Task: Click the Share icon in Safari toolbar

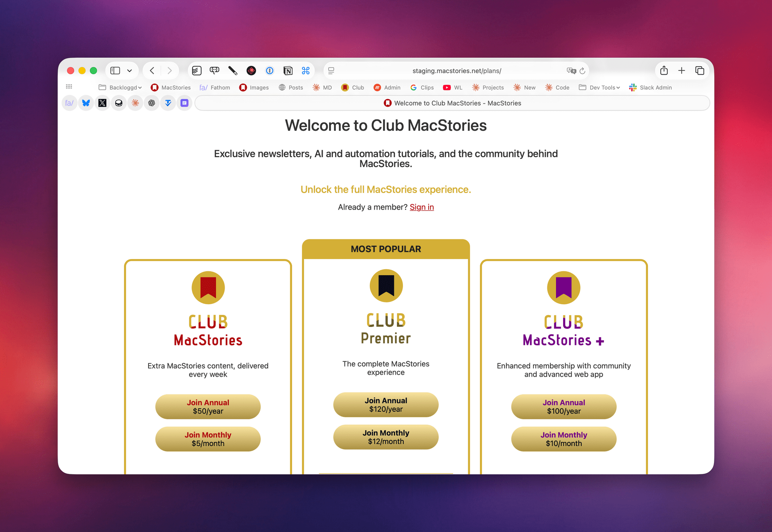Action: (x=664, y=71)
